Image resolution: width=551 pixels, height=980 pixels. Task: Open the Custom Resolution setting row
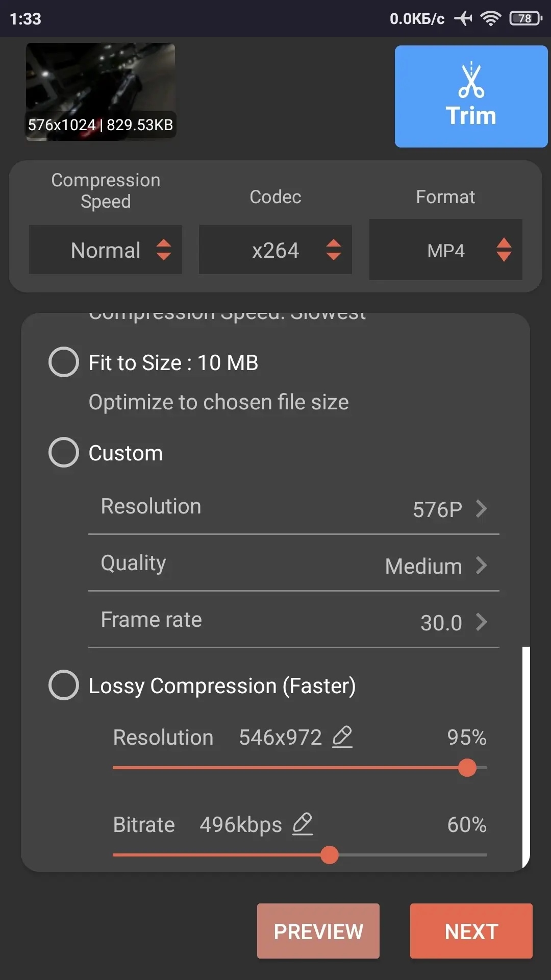click(293, 508)
